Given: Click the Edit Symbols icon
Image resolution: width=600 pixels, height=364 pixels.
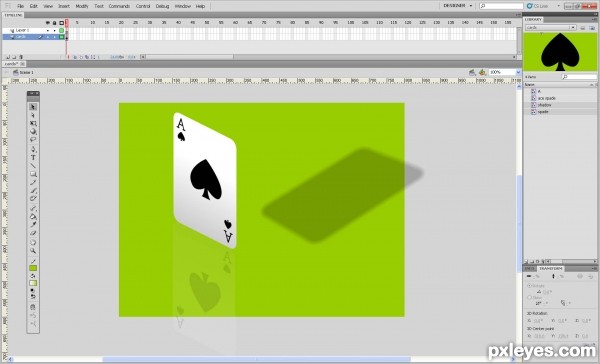Looking at the screenshot, I should 483,72.
